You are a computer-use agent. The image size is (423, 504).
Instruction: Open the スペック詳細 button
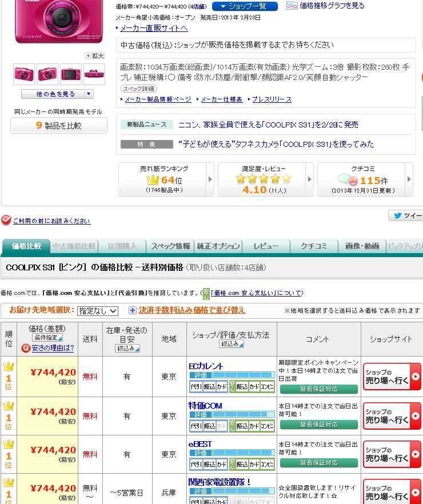[x=139, y=89]
